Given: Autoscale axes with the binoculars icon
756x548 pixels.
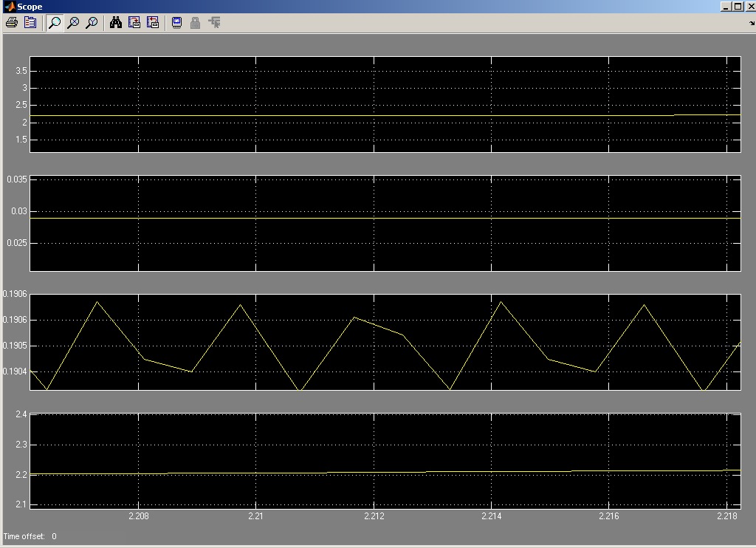Looking at the screenshot, I should coord(116,23).
